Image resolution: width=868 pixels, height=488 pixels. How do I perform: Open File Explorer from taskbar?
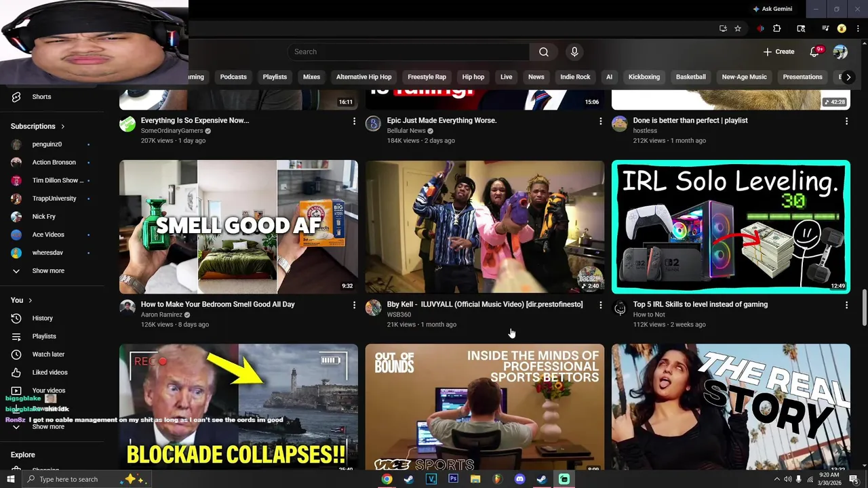pyautogui.click(x=475, y=479)
